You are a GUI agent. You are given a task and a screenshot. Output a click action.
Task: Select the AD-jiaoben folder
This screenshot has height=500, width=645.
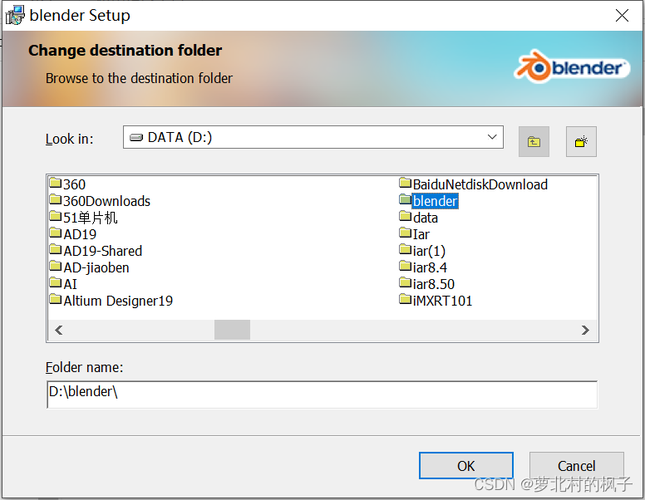(89, 267)
